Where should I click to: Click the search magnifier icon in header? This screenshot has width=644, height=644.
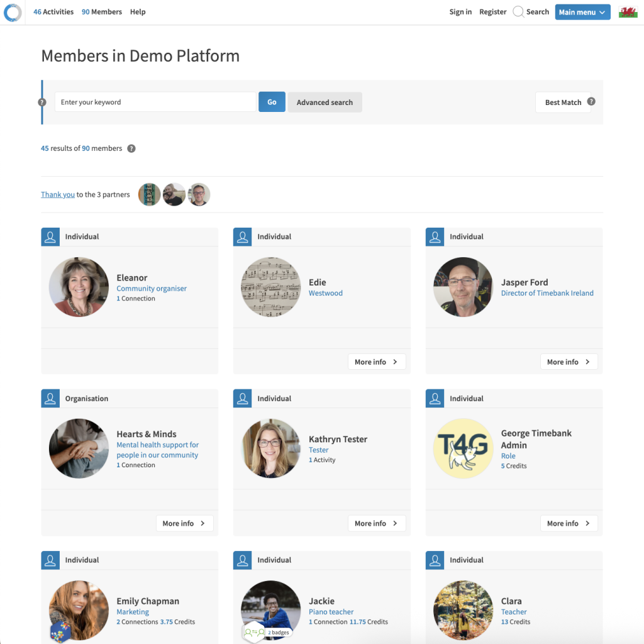click(518, 12)
